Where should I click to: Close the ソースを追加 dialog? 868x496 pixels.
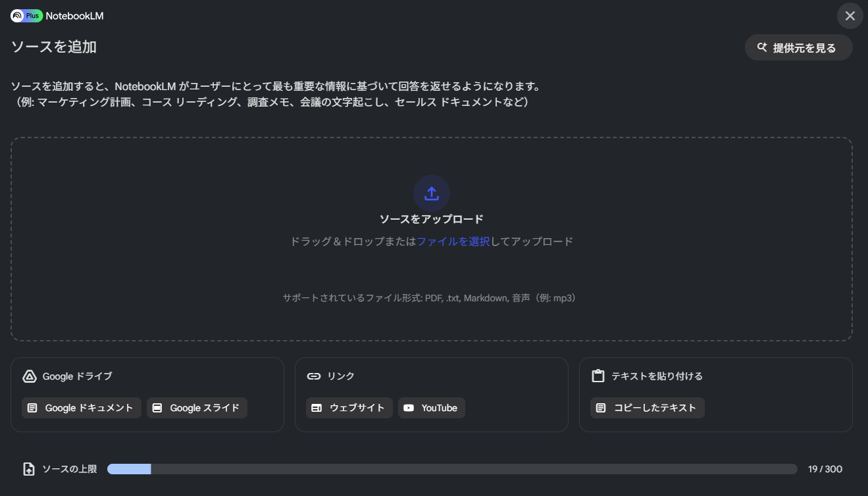click(850, 16)
